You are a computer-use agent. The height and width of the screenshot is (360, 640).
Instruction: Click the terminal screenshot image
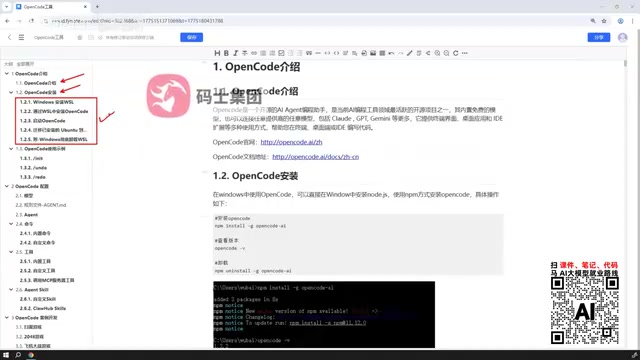324,315
